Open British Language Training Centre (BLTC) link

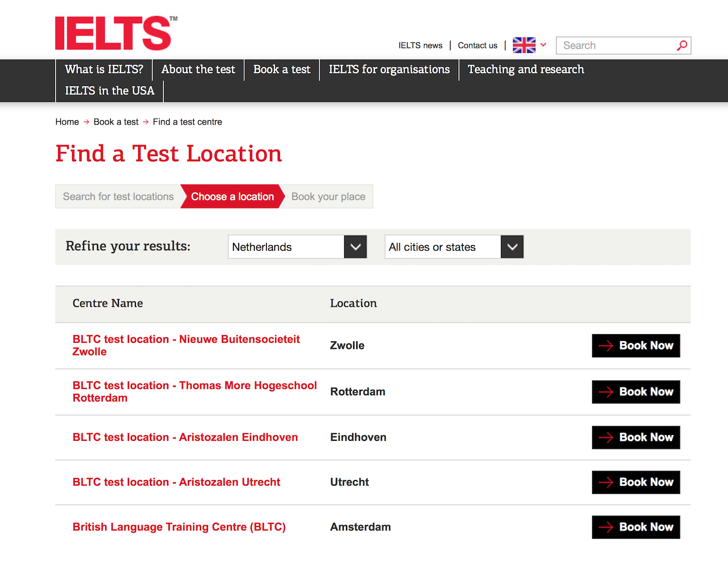tap(179, 527)
